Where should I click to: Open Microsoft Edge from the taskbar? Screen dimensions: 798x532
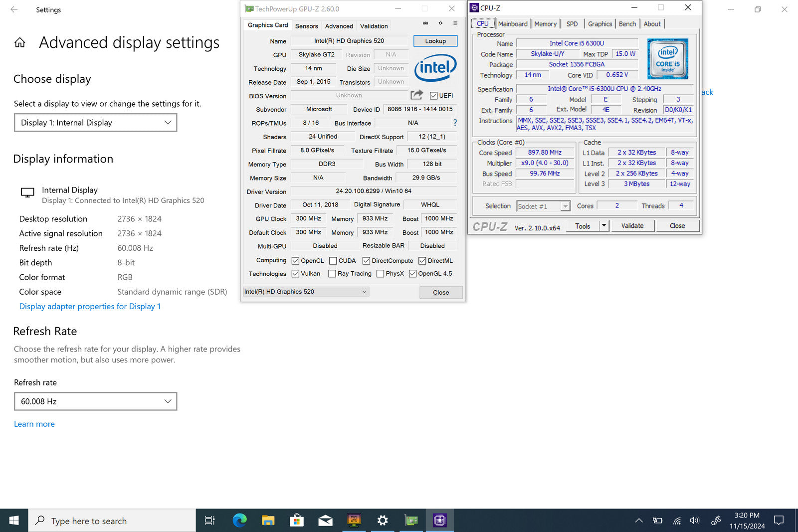[x=239, y=521]
